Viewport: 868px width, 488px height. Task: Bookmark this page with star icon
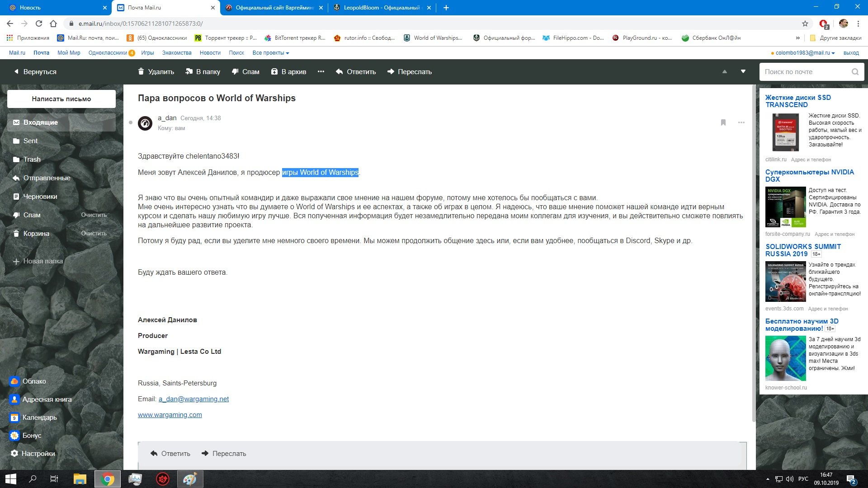(x=805, y=23)
